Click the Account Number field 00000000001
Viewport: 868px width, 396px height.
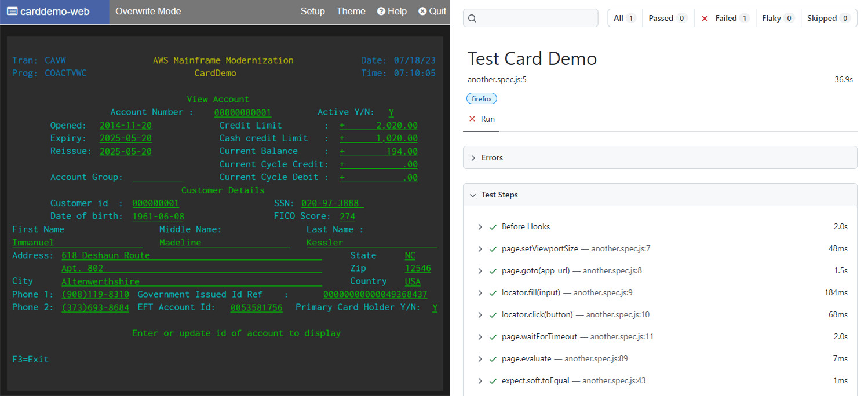243,112
